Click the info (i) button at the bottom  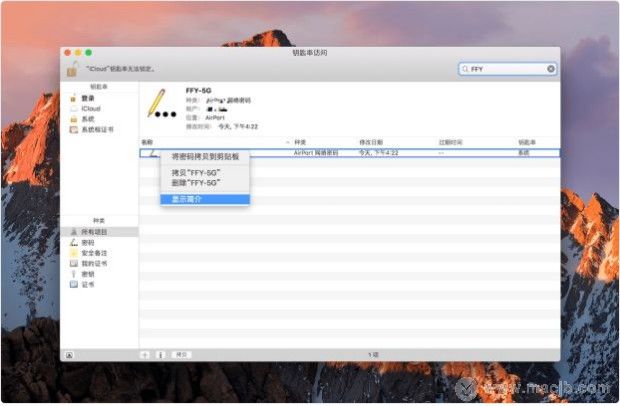point(160,355)
